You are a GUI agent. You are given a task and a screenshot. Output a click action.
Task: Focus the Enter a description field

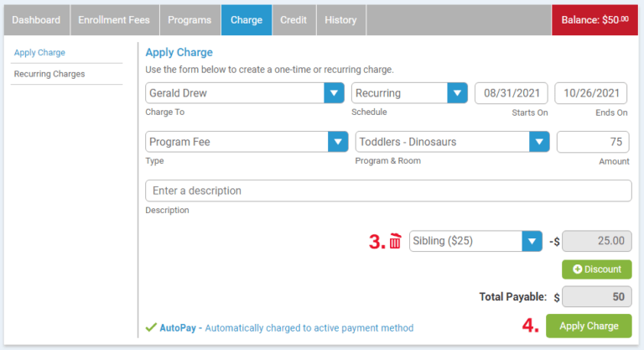[388, 191]
